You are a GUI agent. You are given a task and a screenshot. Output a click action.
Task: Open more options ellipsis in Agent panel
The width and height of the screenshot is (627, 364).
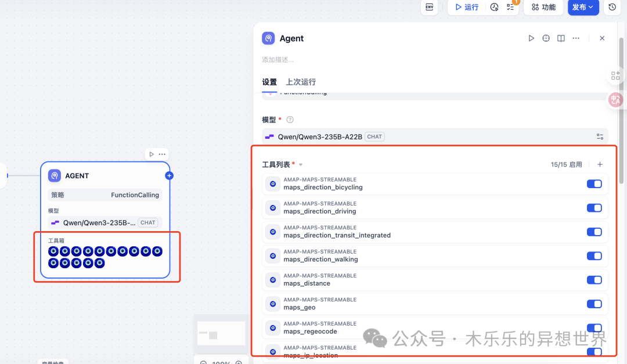[x=576, y=38]
